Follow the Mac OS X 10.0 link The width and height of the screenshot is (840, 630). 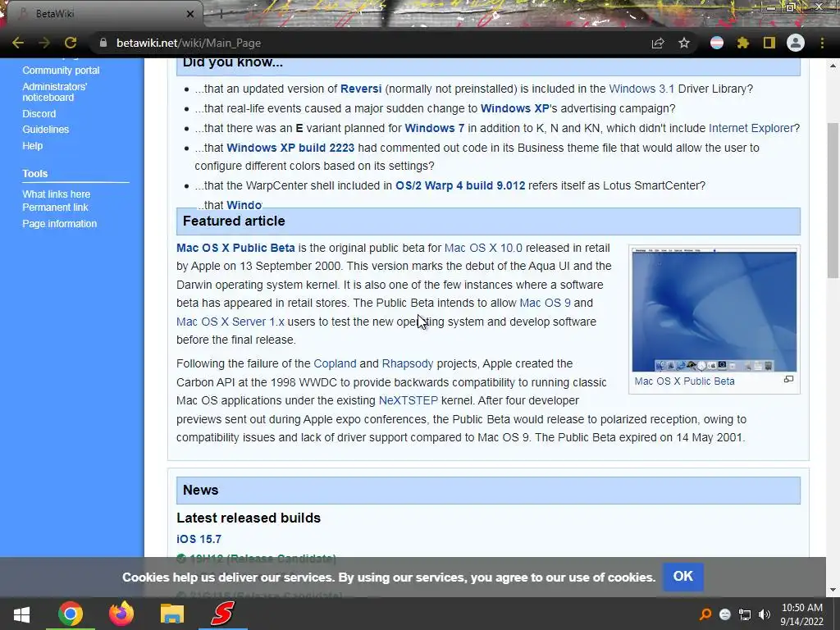[483, 248]
